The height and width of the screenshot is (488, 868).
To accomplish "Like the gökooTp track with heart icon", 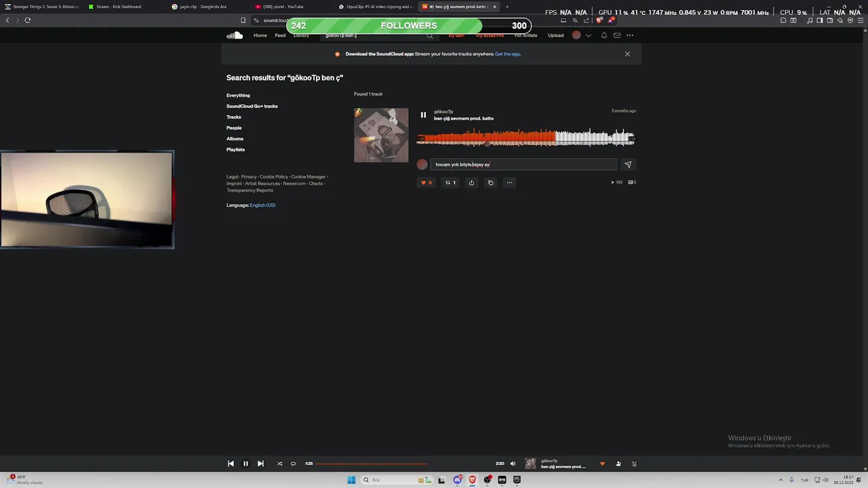I will coord(426,182).
